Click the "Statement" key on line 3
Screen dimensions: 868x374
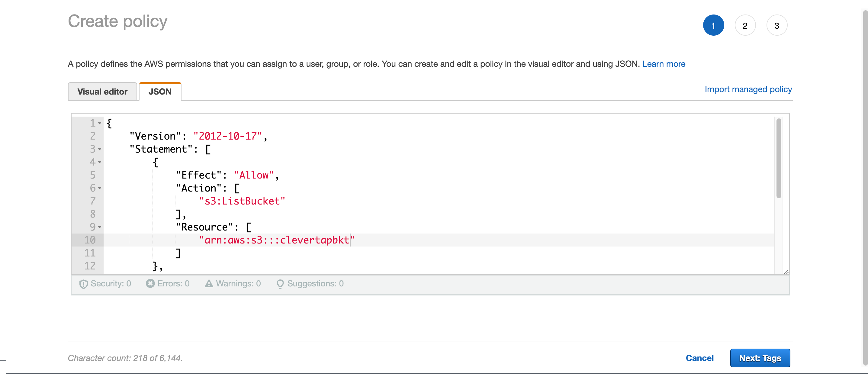pyautogui.click(x=161, y=149)
